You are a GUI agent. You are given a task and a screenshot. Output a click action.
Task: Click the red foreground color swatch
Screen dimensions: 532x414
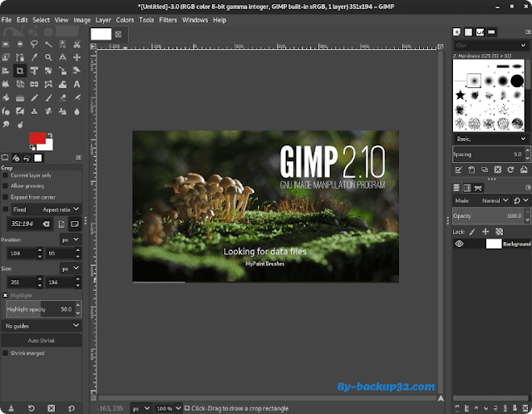coord(37,138)
